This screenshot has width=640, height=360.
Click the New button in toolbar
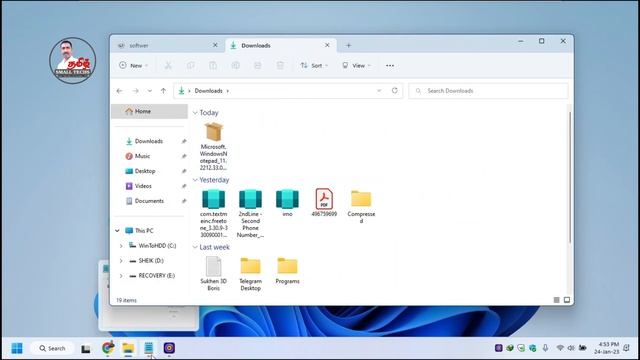pyautogui.click(x=133, y=65)
